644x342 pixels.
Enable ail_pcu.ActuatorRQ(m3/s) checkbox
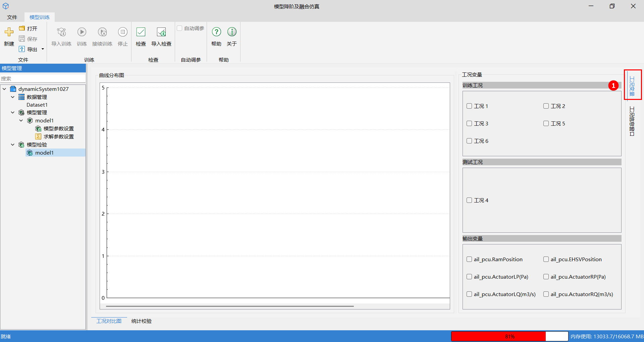pyautogui.click(x=546, y=294)
